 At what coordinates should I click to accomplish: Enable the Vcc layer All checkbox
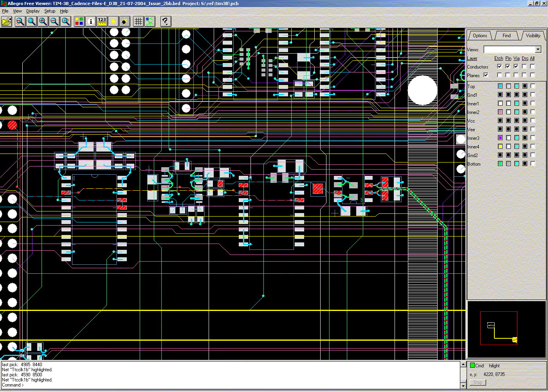[x=533, y=121]
